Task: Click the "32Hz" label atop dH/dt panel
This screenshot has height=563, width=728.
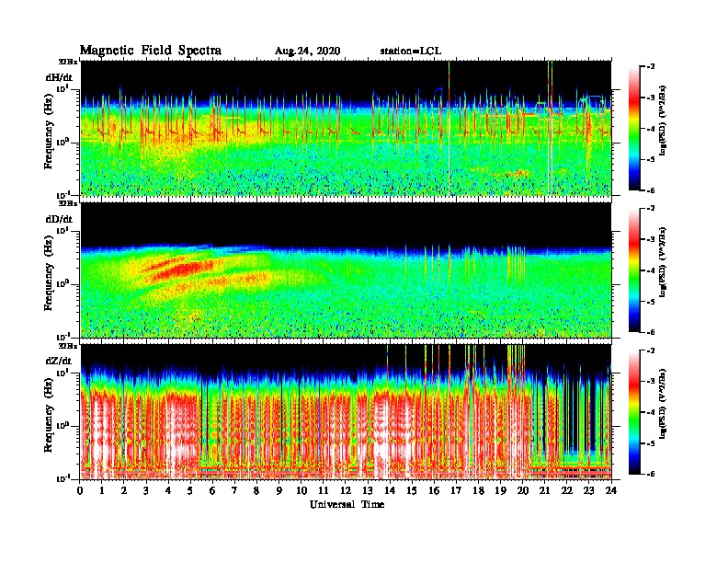Action: [67, 62]
